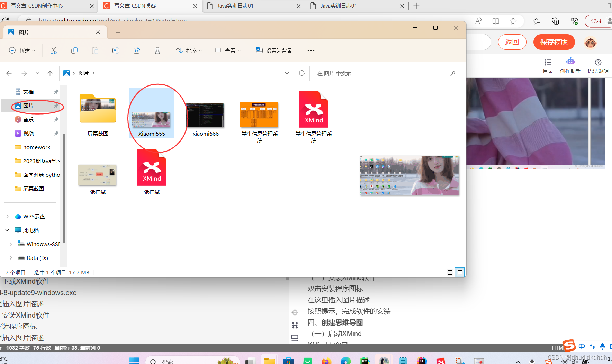Mute the system volume in tray
612x364 pixels.
575,362
